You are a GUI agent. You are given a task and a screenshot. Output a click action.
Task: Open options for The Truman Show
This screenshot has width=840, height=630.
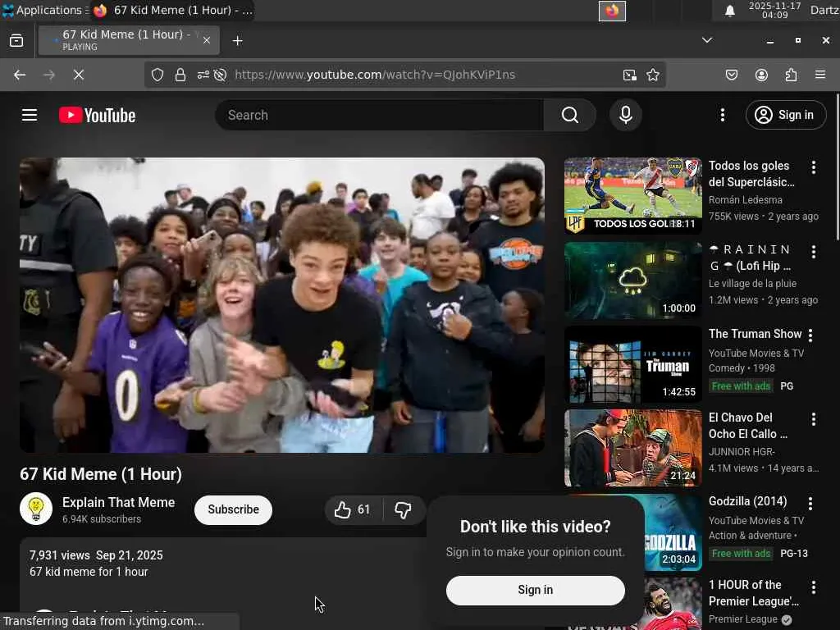810,336
